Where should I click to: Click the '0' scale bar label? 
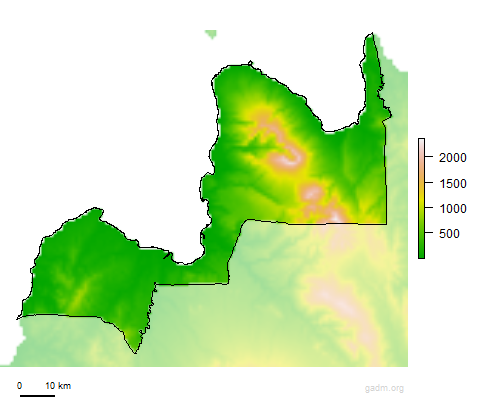tap(19, 386)
